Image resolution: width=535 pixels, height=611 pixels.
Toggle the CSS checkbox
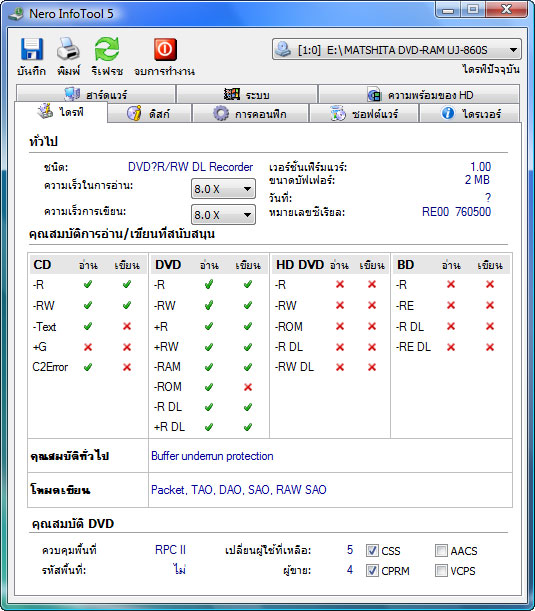click(372, 551)
